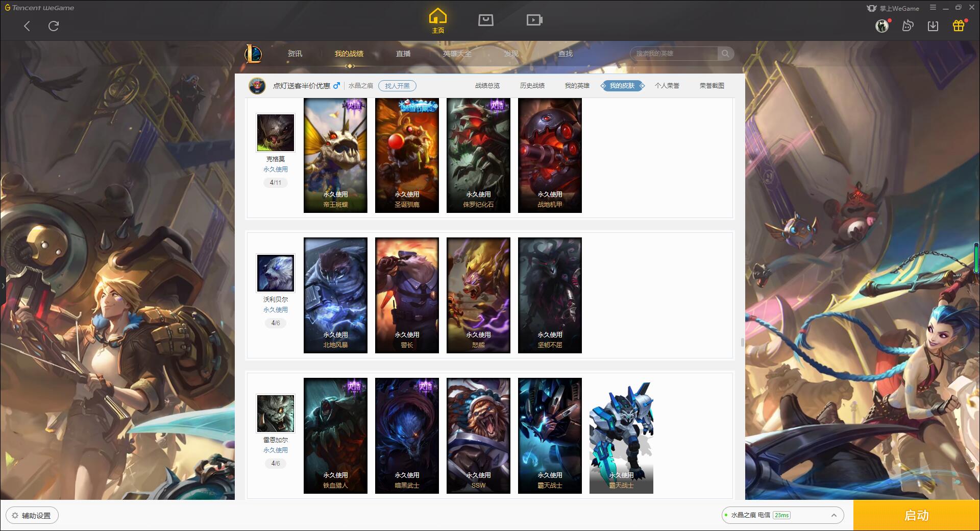Click the 沃利贝尔 name label
The image size is (980, 531).
click(276, 300)
